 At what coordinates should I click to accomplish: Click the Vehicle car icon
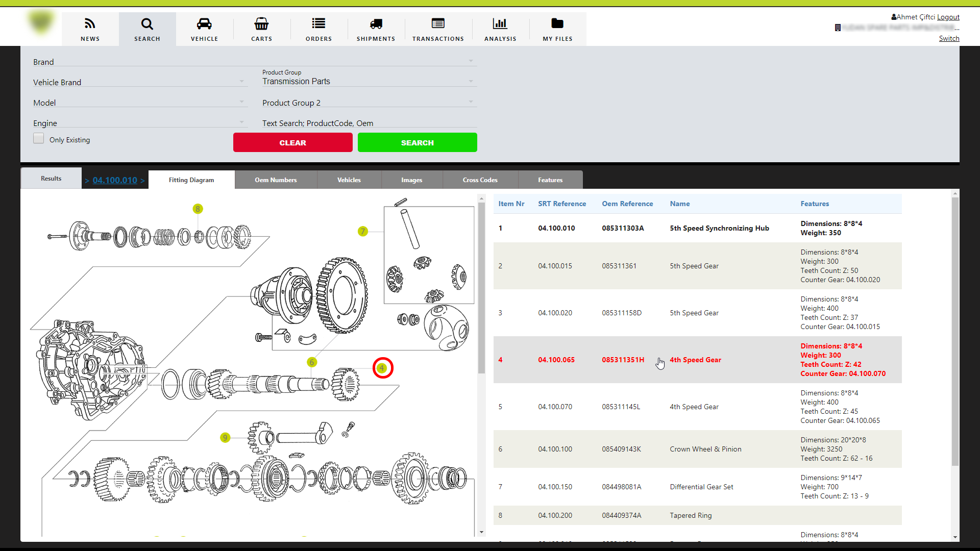coord(204,24)
